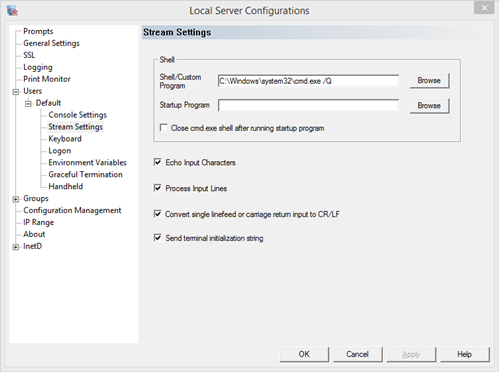Open Logging settings
Screen dimensions: 499x372
(38, 67)
